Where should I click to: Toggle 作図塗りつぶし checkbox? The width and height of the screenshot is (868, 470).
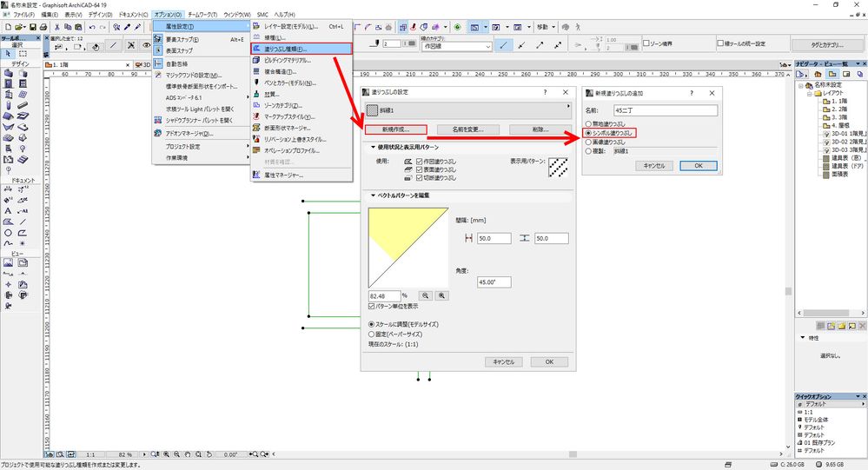coord(419,162)
